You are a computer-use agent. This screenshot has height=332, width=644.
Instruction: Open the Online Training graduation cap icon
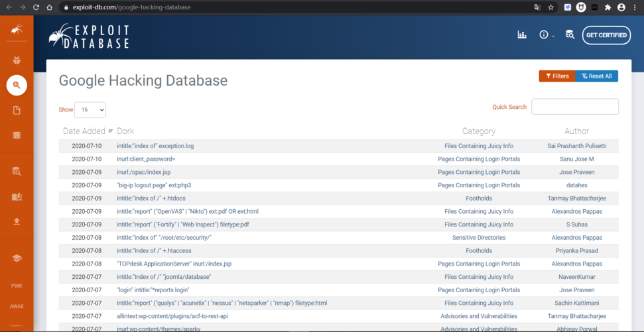coord(17,258)
